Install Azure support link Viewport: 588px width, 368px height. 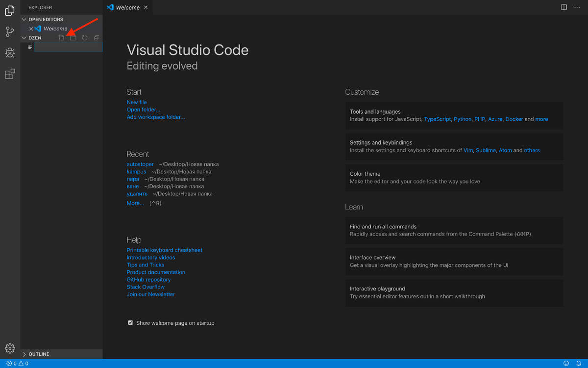click(495, 119)
